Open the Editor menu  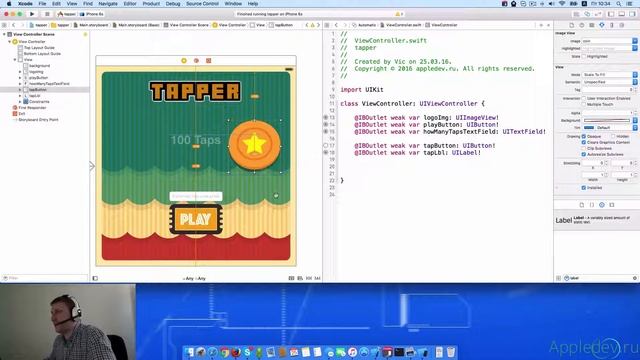tap(130, 4)
